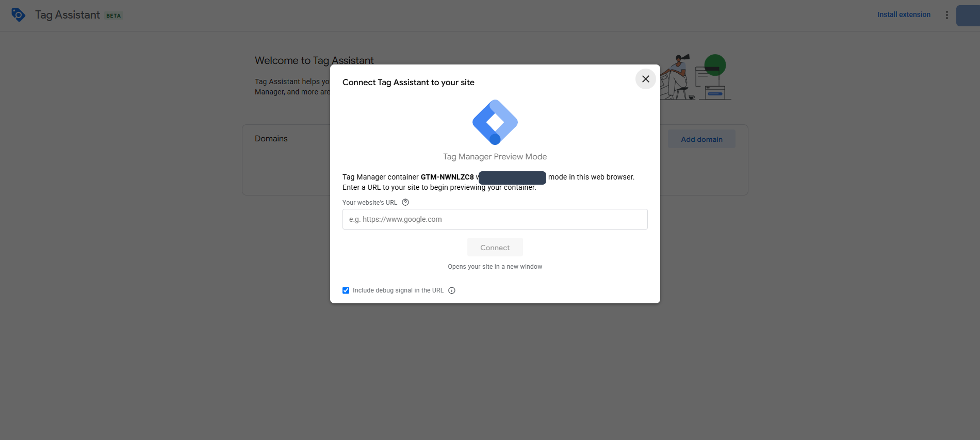Click the Connect button
The width and height of the screenshot is (980, 440).
[x=495, y=248]
